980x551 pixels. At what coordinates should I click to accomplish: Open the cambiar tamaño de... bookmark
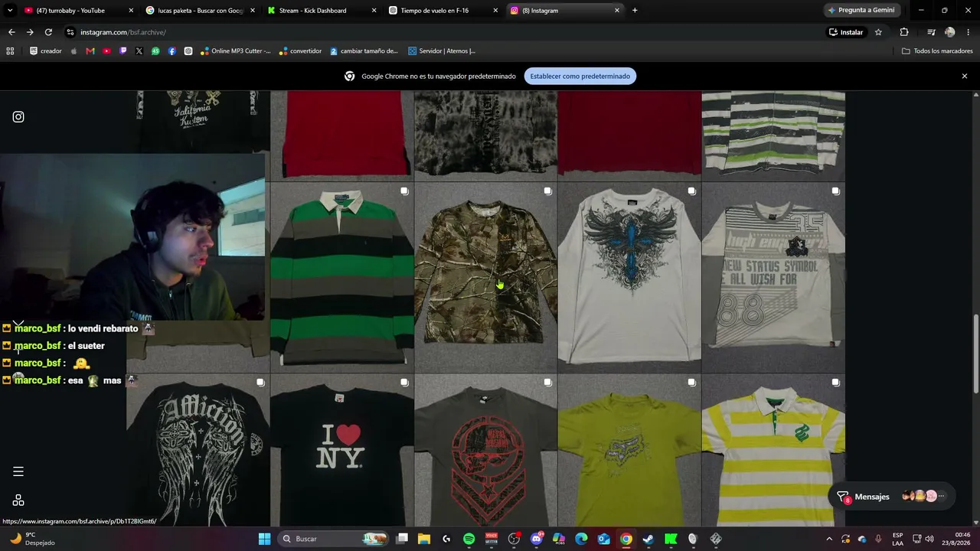[364, 51]
